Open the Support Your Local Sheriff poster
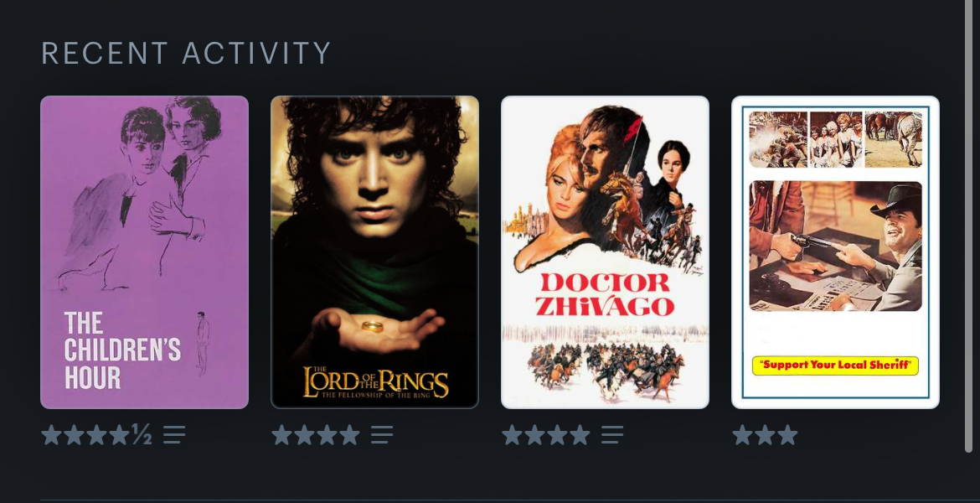This screenshot has height=503, width=980. coord(836,252)
